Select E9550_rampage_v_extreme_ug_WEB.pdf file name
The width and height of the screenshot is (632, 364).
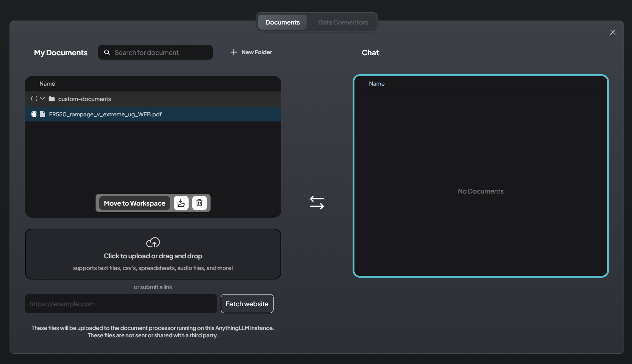point(105,114)
